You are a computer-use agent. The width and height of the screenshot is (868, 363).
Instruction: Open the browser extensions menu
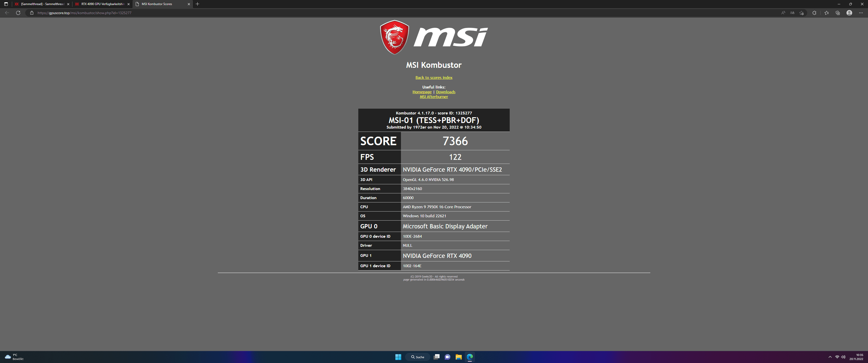tap(815, 13)
